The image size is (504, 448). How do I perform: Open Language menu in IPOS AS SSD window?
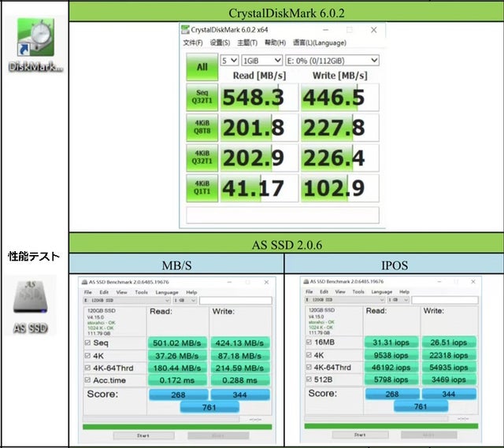381,291
